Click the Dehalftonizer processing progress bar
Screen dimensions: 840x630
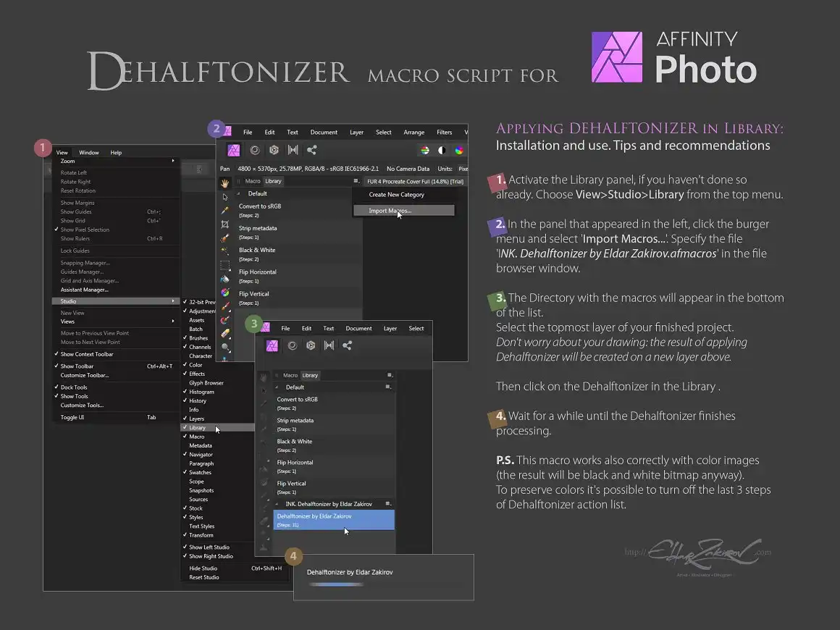[x=337, y=584]
